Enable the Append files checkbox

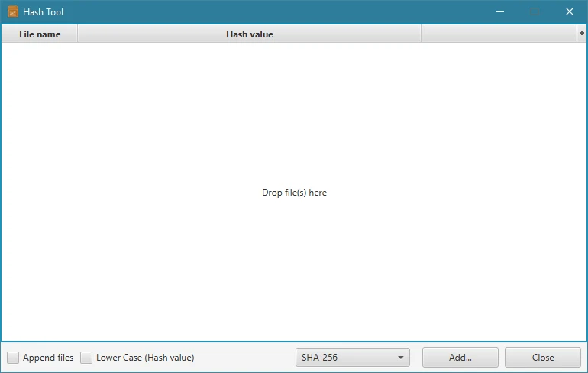pos(13,358)
